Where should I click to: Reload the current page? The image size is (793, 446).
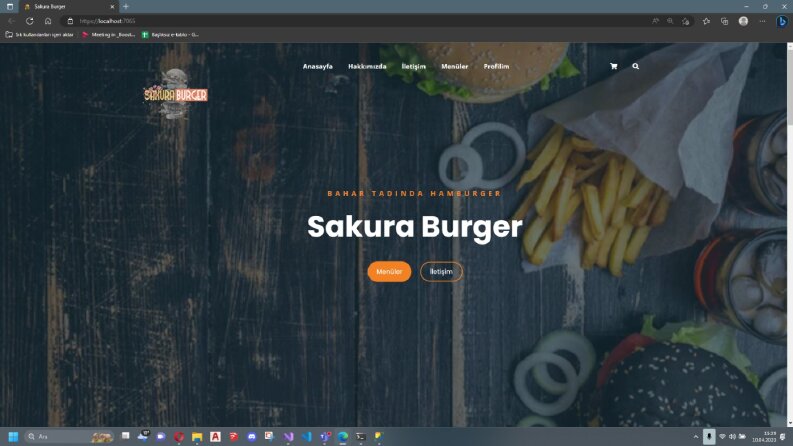pyautogui.click(x=30, y=21)
